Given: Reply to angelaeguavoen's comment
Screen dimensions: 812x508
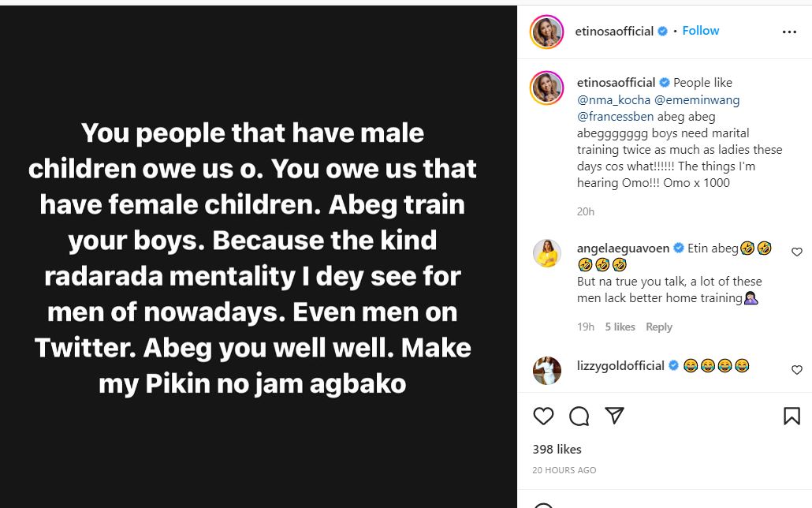Looking at the screenshot, I should (x=658, y=327).
